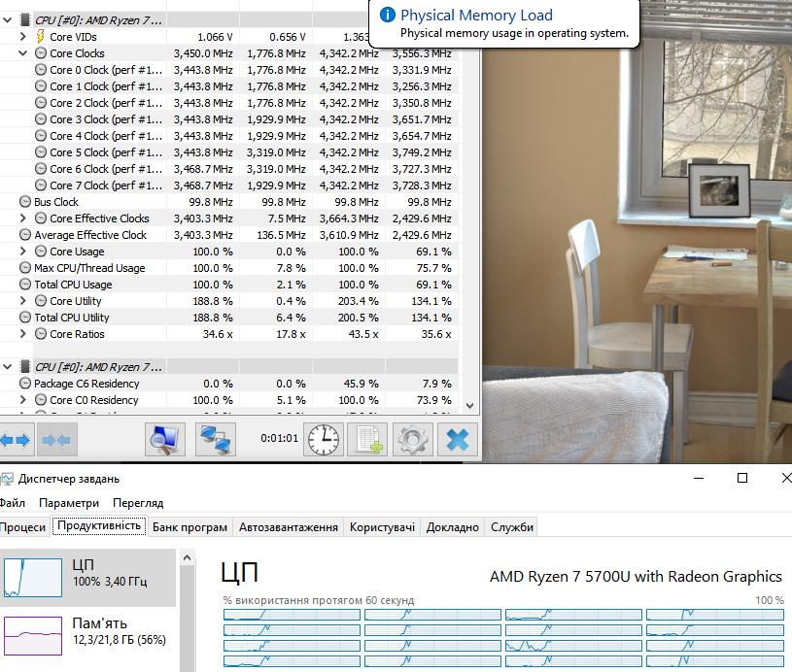The width and height of the screenshot is (792, 672).
Task: Click the sensor list scroll down arrow
Action: [x=469, y=405]
